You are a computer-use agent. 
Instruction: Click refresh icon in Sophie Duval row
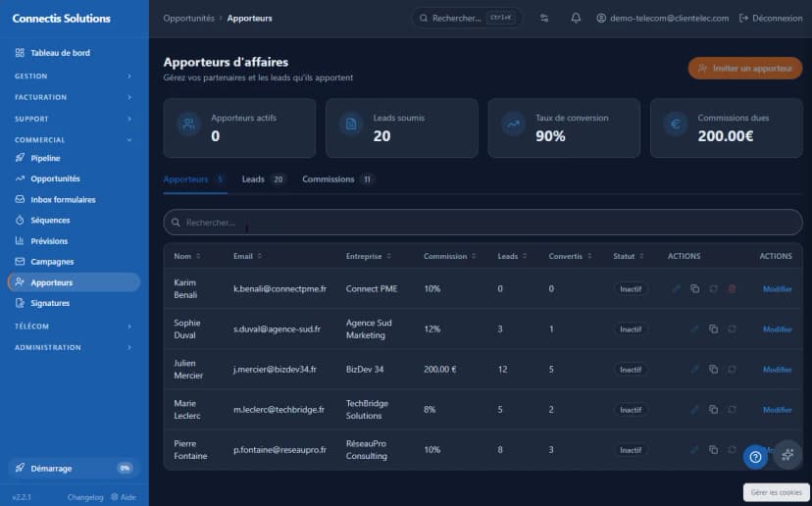732,329
